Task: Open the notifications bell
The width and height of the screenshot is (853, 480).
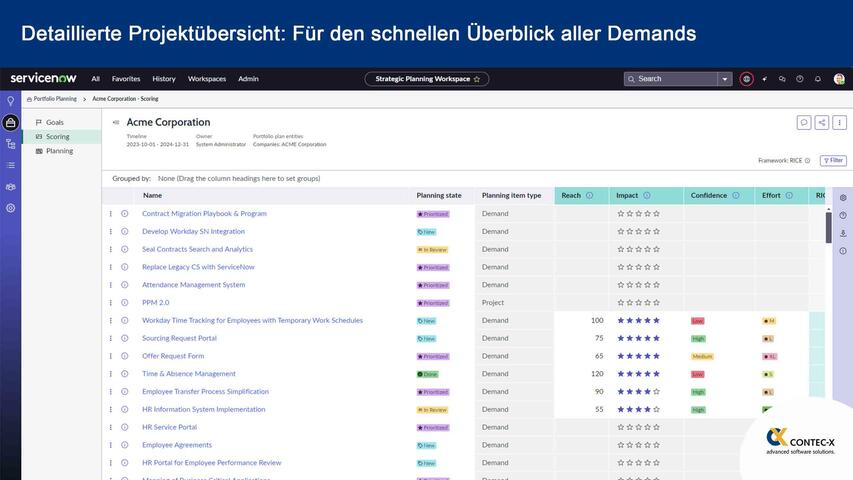Action: pos(817,79)
